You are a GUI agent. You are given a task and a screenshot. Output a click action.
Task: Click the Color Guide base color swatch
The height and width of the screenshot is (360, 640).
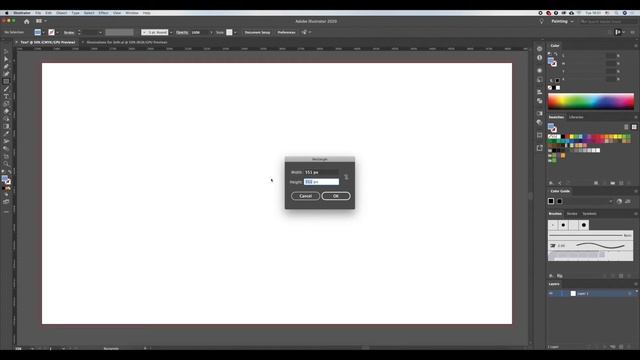[551, 201]
